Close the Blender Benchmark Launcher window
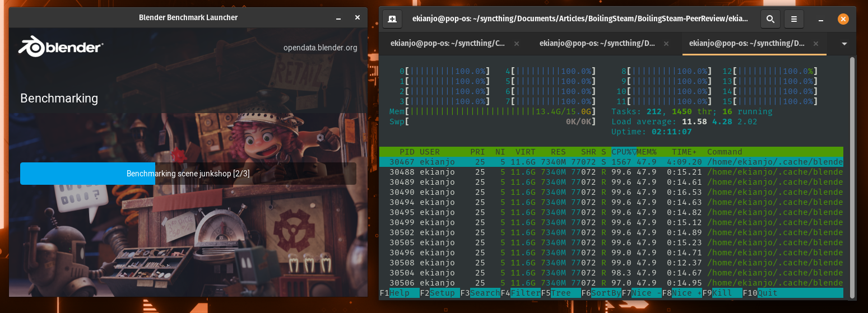Screen dimensions: 868x313 coord(358,18)
